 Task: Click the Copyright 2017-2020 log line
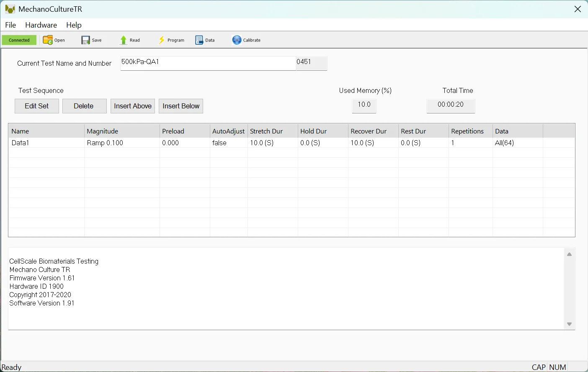coord(40,295)
